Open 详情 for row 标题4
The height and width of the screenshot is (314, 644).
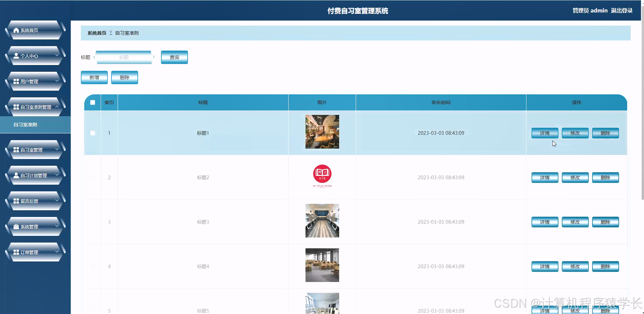545,266
